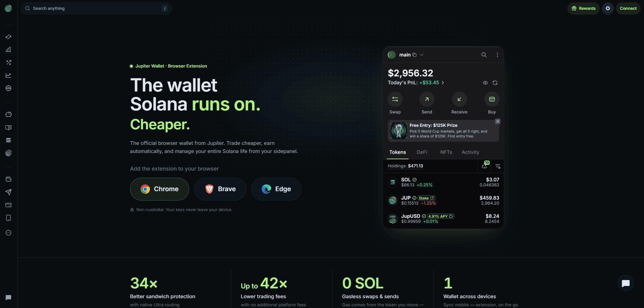Click the Send action in the wallet
The image size is (644, 308).
(427, 103)
